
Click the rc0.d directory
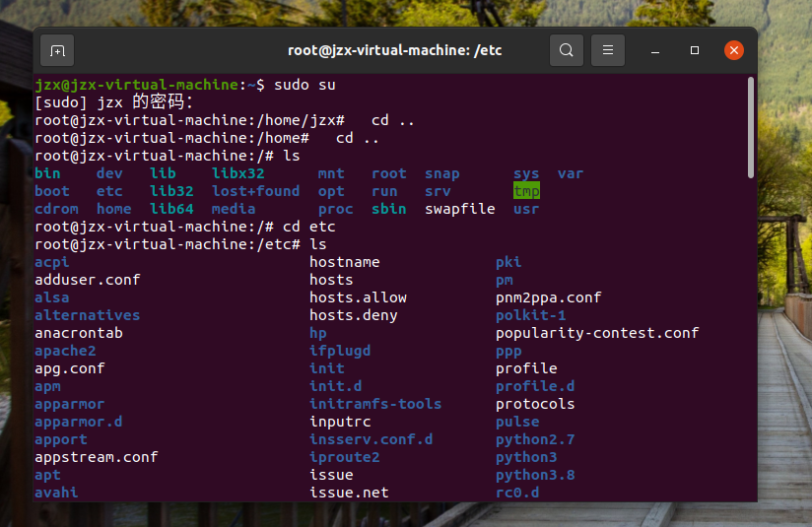tap(517, 493)
